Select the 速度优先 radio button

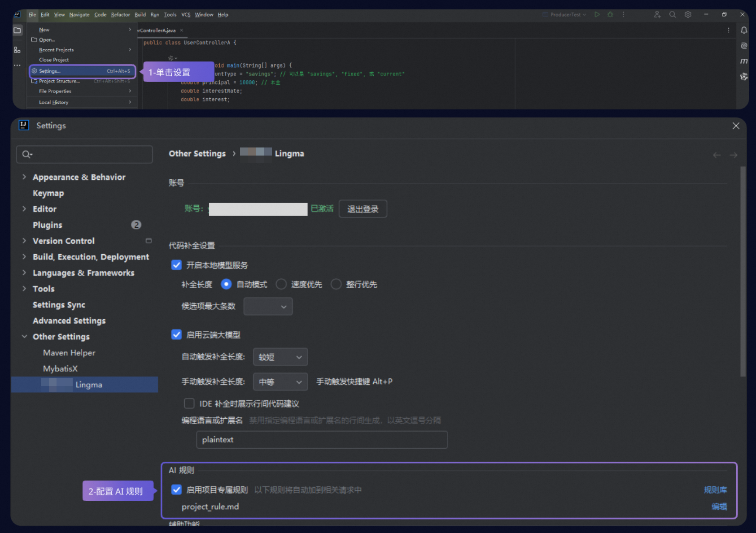281,284
